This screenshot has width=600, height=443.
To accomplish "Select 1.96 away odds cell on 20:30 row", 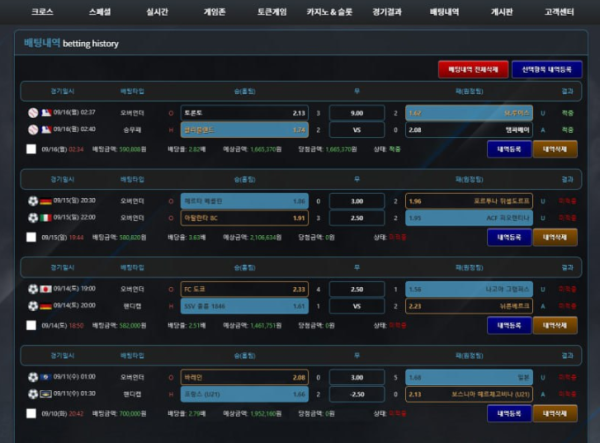I will (469, 201).
